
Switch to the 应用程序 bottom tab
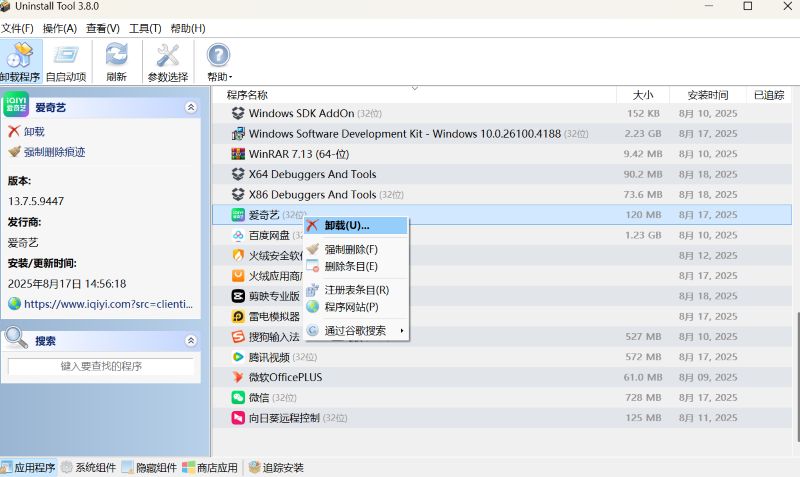coord(29,467)
